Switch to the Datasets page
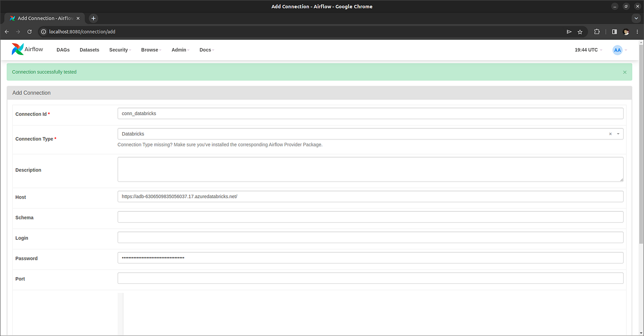The width and height of the screenshot is (644, 336). pyautogui.click(x=89, y=50)
